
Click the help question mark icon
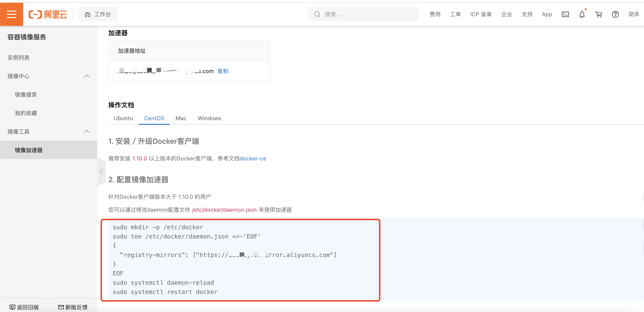coord(615,14)
